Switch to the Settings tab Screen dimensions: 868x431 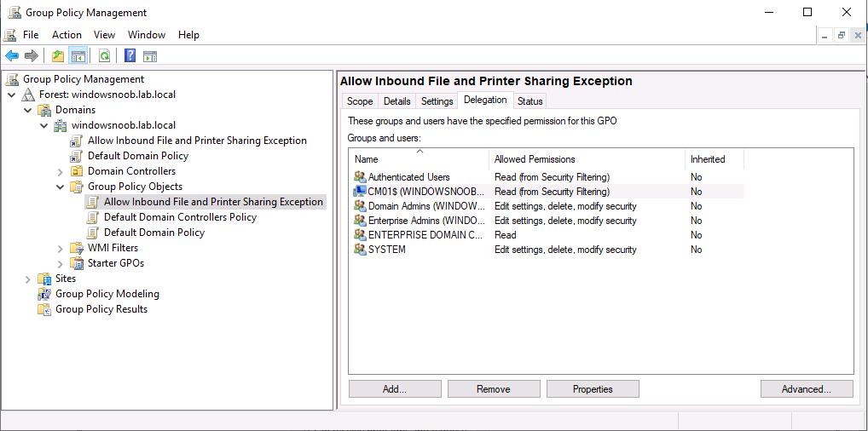[x=437, y=101]
